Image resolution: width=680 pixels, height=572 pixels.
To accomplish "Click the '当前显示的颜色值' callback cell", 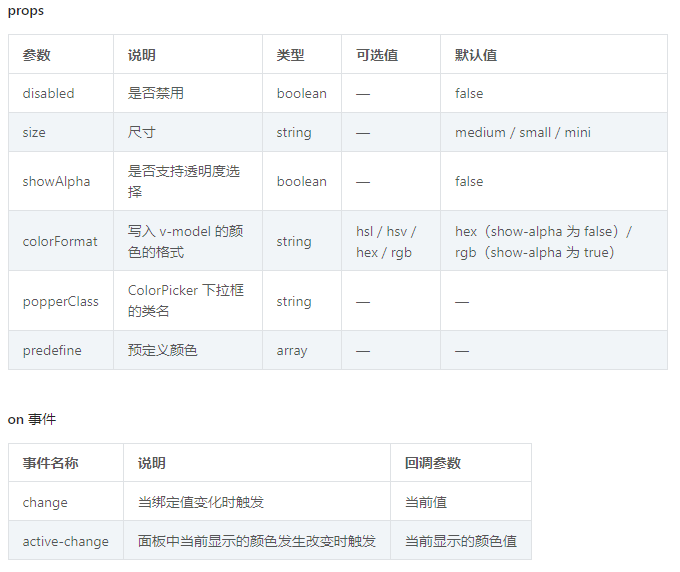I will coord(461,541).
